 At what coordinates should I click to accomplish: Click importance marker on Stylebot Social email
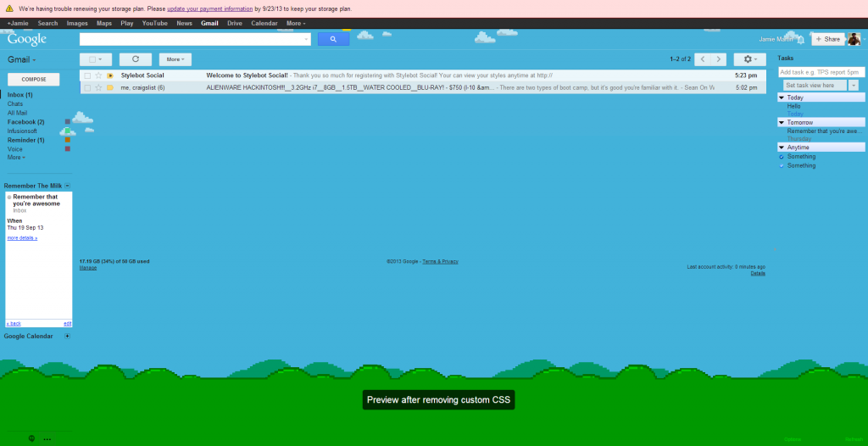tap(110, 75)
